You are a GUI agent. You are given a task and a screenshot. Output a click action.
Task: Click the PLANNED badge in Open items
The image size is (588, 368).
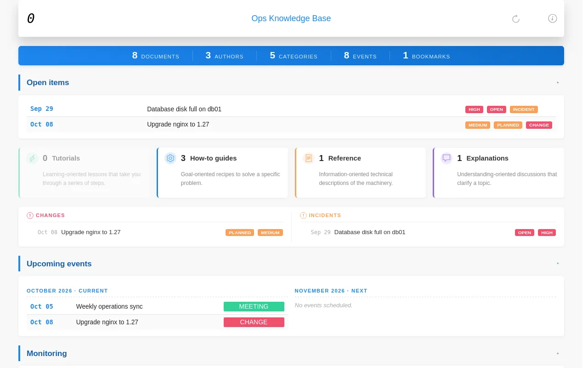tap(508, 125)
